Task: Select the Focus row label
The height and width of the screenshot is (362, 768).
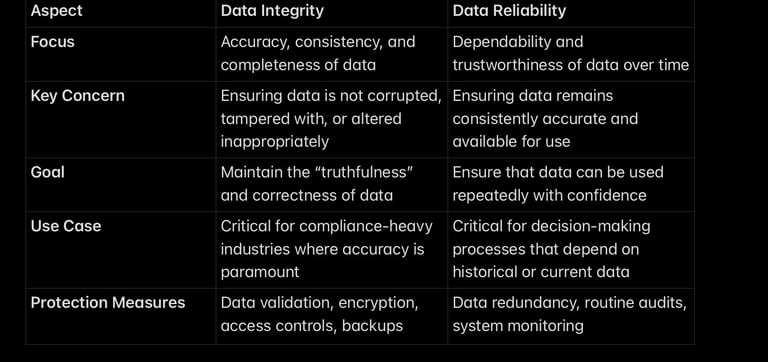Action: point(52,42)
